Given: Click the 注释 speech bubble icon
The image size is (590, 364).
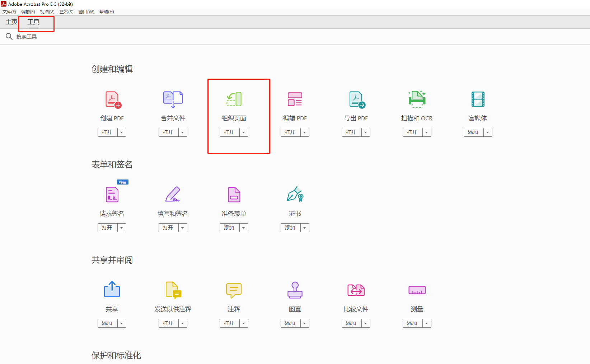Looking at the screenshot, I should pos(234,290).
